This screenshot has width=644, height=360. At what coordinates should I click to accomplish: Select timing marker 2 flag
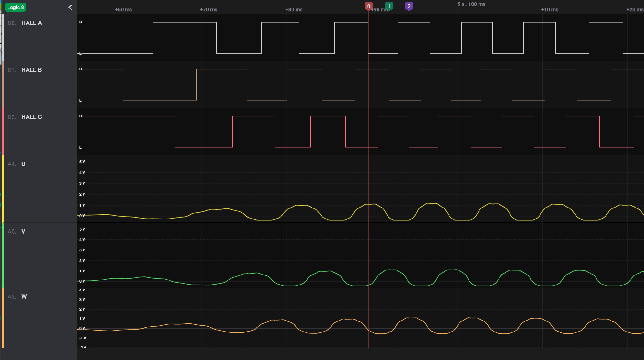pyautogui.click(x=409, y=7)
